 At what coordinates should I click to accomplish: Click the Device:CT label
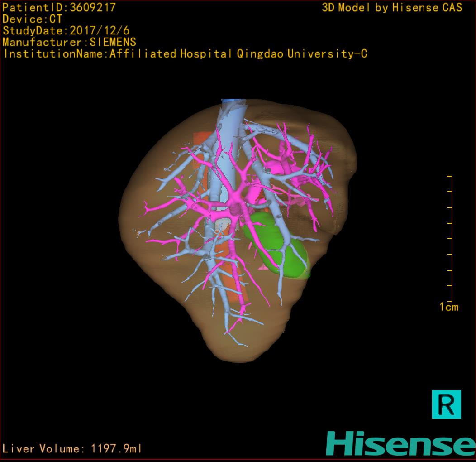pos(32,19)
